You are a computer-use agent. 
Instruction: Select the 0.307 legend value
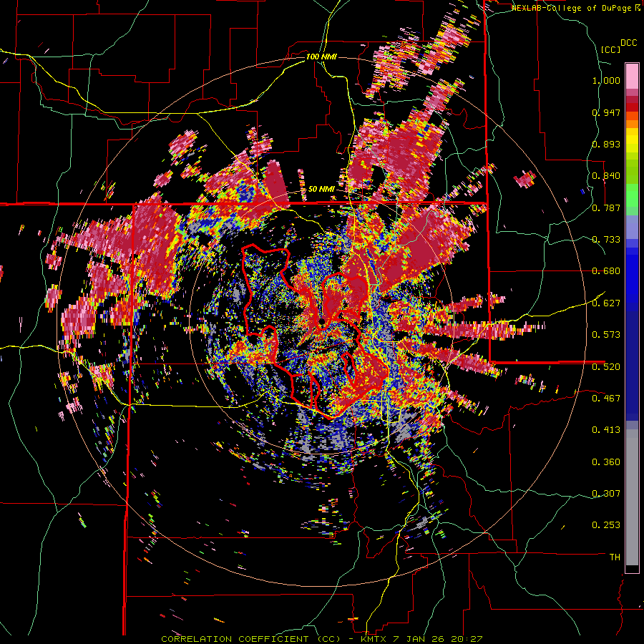[606, 493]
